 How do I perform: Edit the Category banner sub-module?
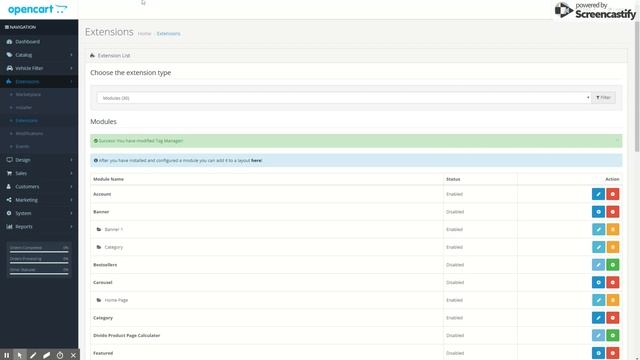pos(598,247)
